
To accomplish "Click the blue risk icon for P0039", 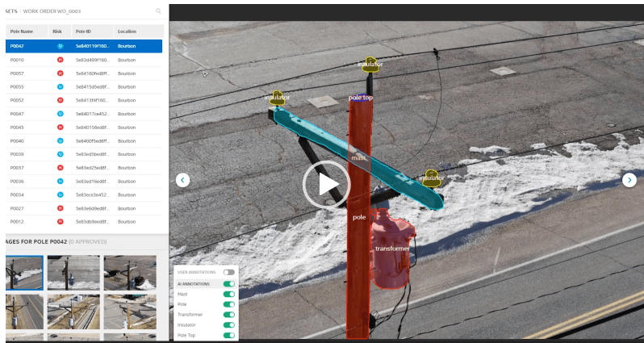I will (x=60, y=154).
